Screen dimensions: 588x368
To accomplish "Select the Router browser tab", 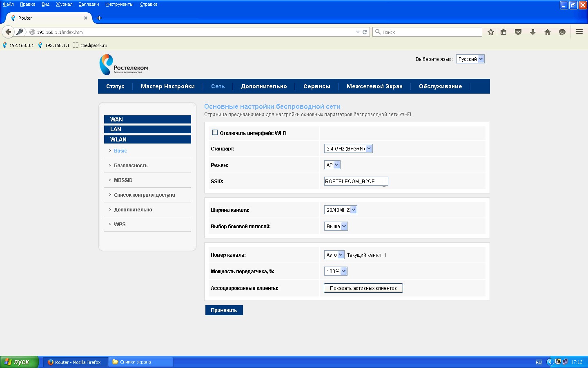I will 49,18.
